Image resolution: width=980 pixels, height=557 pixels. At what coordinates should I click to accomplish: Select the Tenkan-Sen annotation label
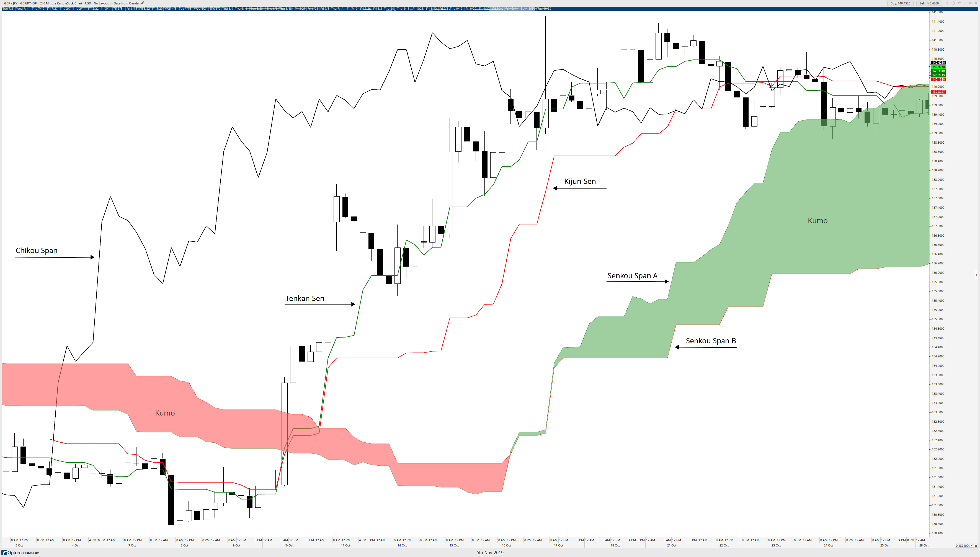point(305,298)
